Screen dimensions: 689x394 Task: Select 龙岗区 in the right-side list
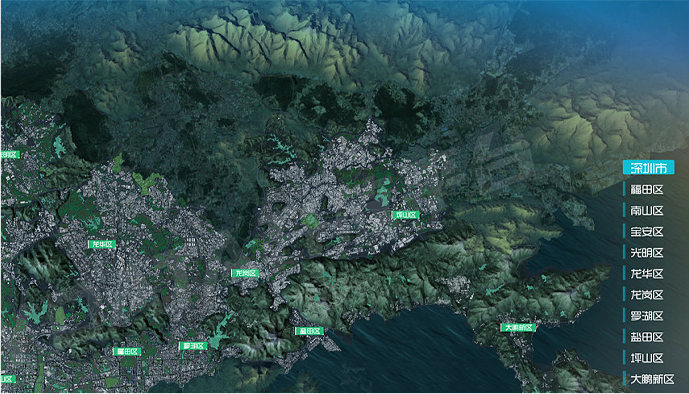coord(646,295)
